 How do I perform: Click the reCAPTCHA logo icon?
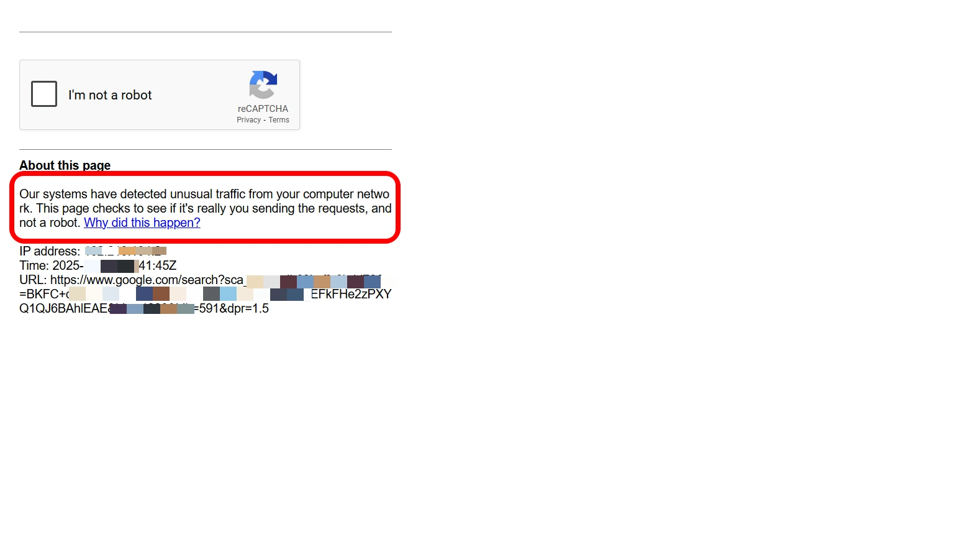point(263,85)
